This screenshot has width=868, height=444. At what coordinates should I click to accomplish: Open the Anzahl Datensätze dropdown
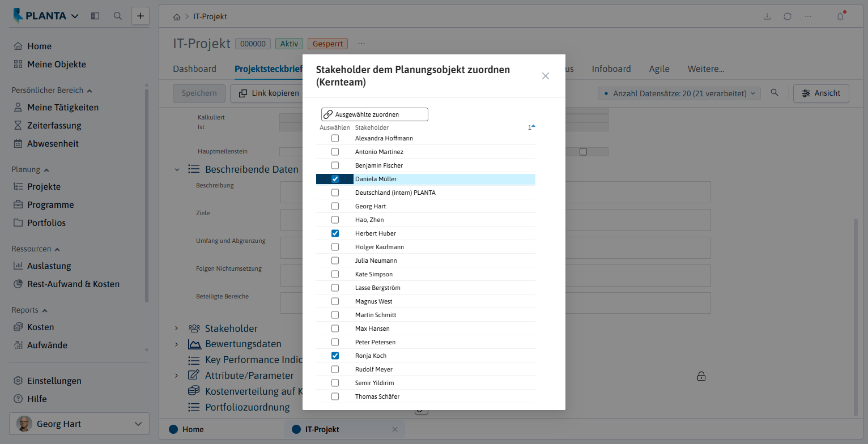coord(679,93)
